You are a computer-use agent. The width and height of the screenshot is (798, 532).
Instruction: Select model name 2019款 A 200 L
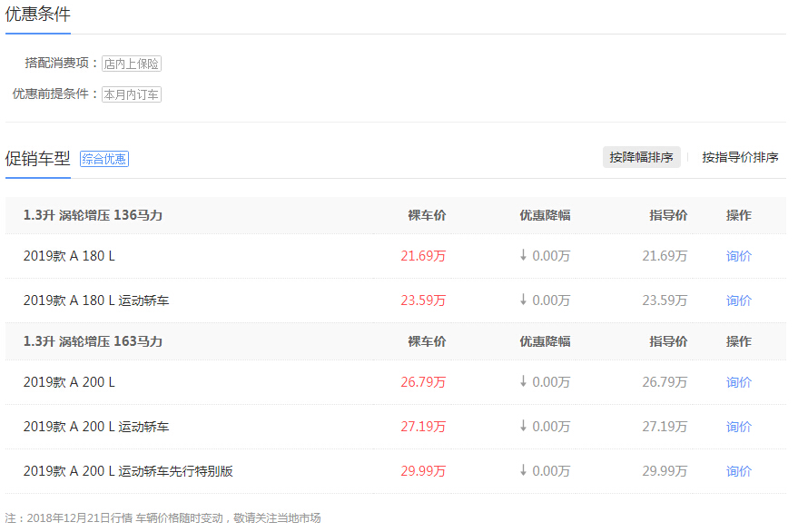pos(69,382)
